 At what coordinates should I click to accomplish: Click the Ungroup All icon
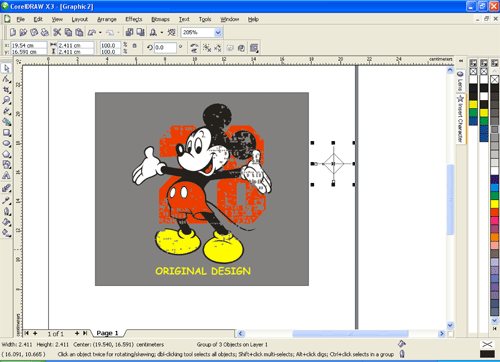click(x=218, y=48)
